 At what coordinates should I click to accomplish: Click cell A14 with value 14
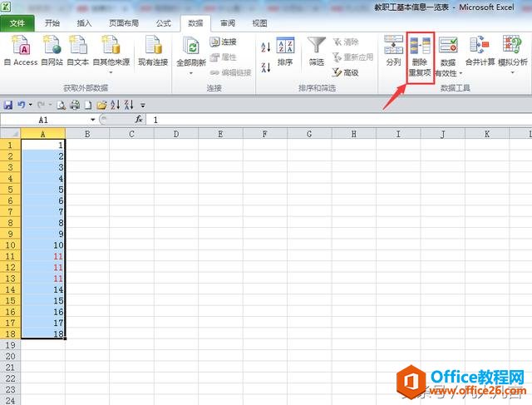[42, 289]
